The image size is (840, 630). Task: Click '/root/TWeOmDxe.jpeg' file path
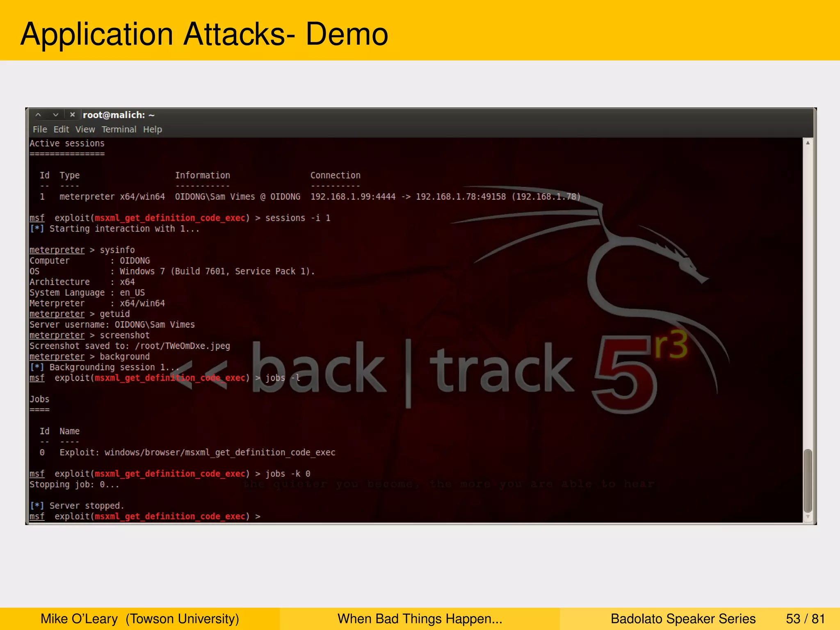pyautogui.click(x=183, y=346)
